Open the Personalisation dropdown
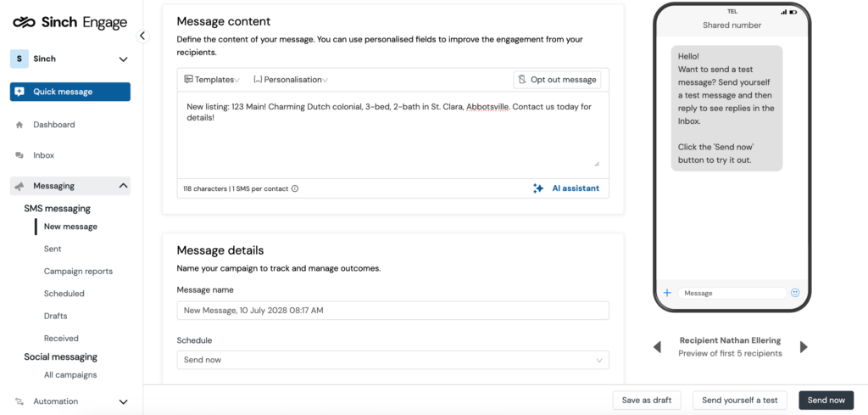Viewport: 868px width, 415px height. click(x=290, y=80)
